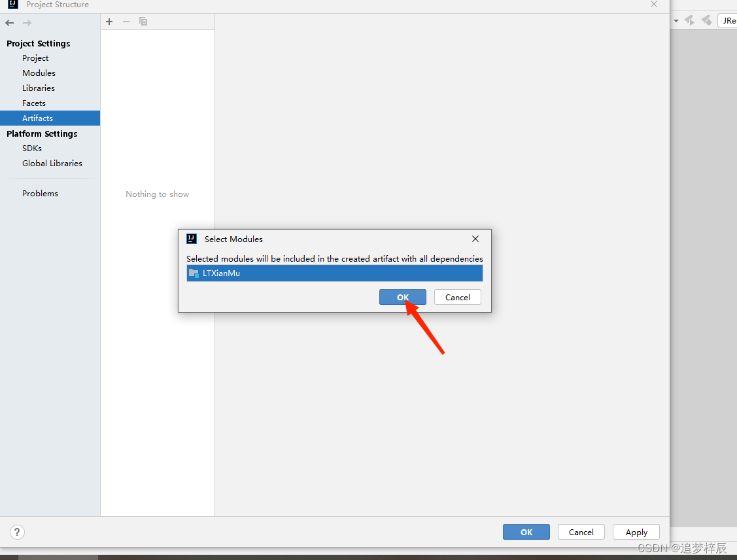The width and height of the screenshot is (737, 560).
Task: Copy artifact using the copy icon
Action: point(143,22)
